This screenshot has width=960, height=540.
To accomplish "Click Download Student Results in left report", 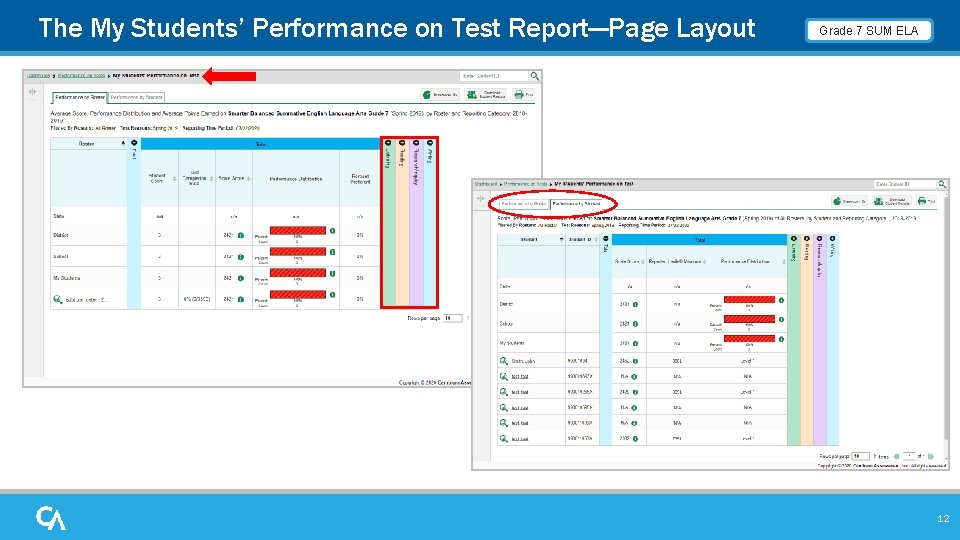I will 486,95.
